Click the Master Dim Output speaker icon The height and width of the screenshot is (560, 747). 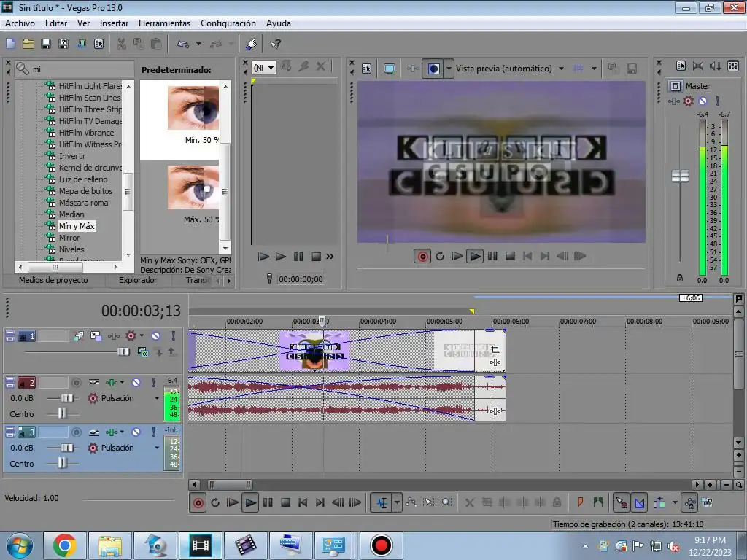[715, 66]
